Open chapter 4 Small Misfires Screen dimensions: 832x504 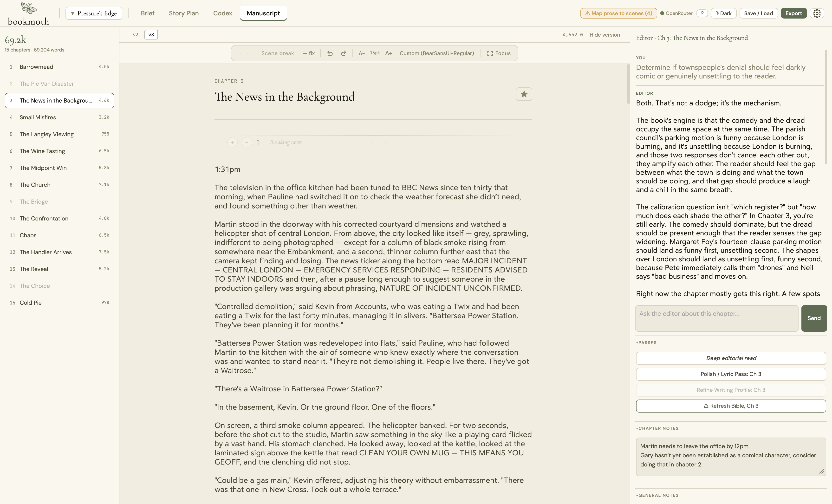click(59, 117)
